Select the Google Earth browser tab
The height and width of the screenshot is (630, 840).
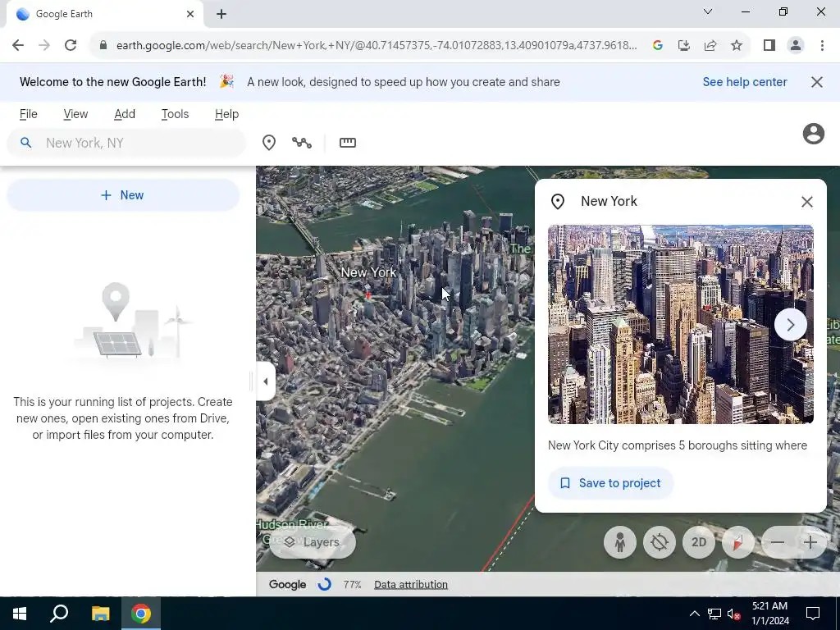point(105,14)
